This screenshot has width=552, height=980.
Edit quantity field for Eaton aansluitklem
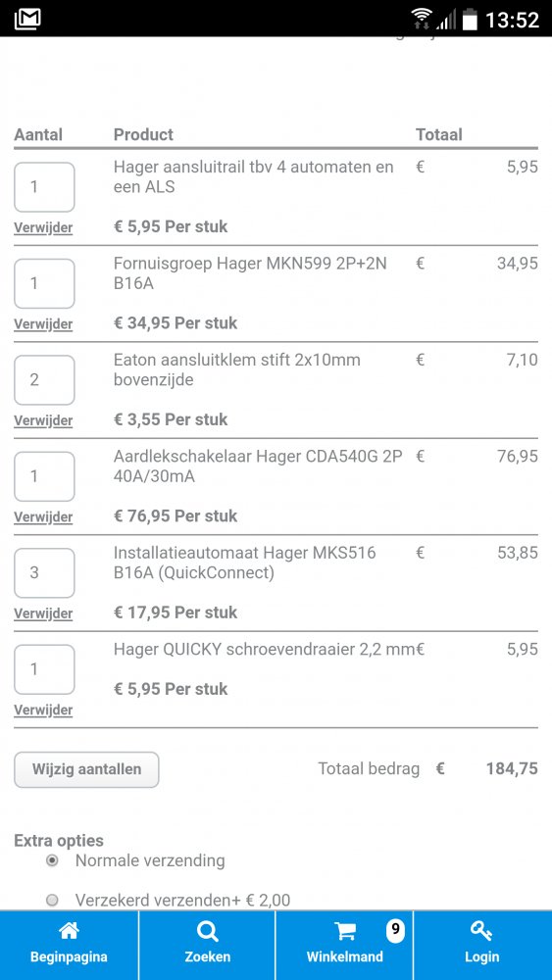pyautogui.click(x=44, y=380)
